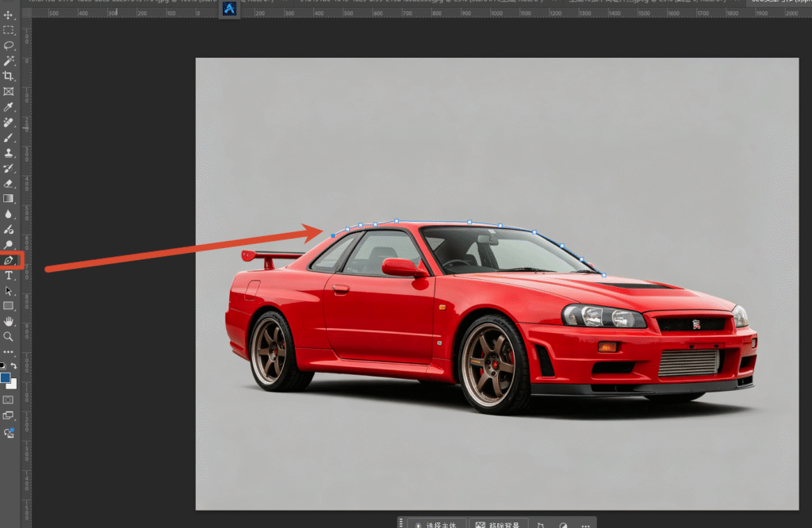Select the Move tool
812x528 pixels.
[8, 15]
